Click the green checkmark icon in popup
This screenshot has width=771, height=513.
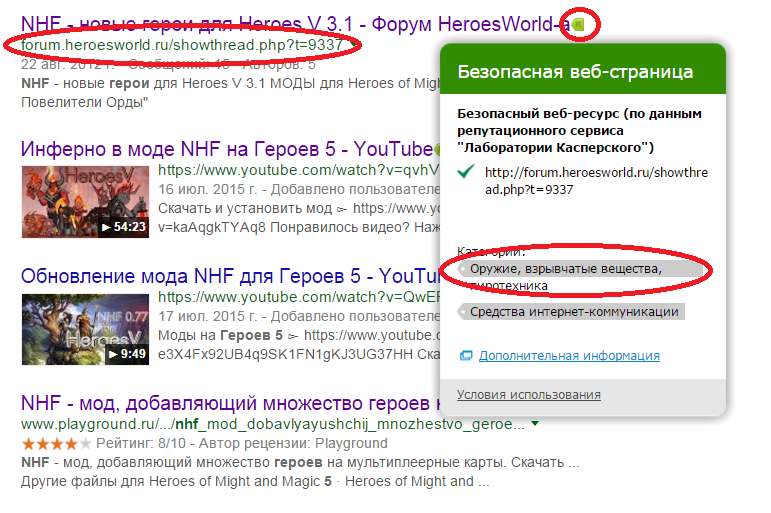point(465,172)
